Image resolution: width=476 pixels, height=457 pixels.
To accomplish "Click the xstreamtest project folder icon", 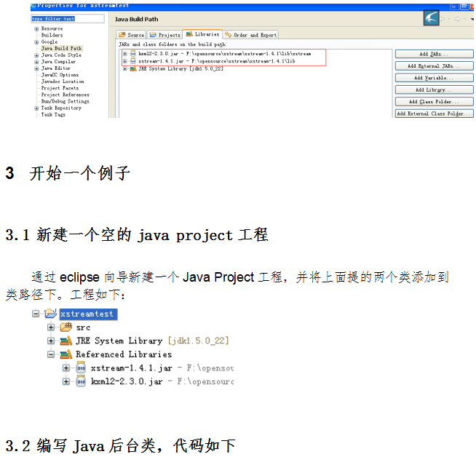I will click(x=50, y=314).
